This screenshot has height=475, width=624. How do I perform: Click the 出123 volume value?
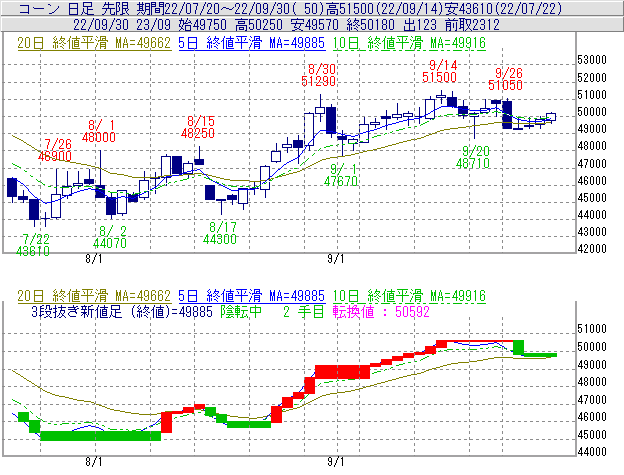pos(420,25)
